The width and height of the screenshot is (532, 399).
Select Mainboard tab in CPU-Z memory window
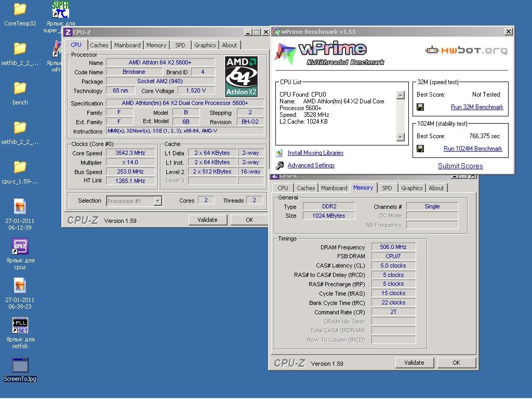pos(334,188)
